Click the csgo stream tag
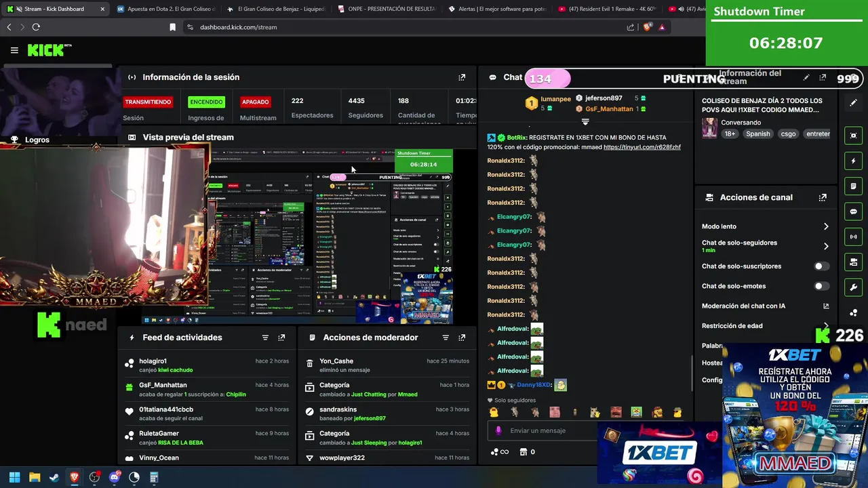This screenshot has width=868, height=488. 788,134
